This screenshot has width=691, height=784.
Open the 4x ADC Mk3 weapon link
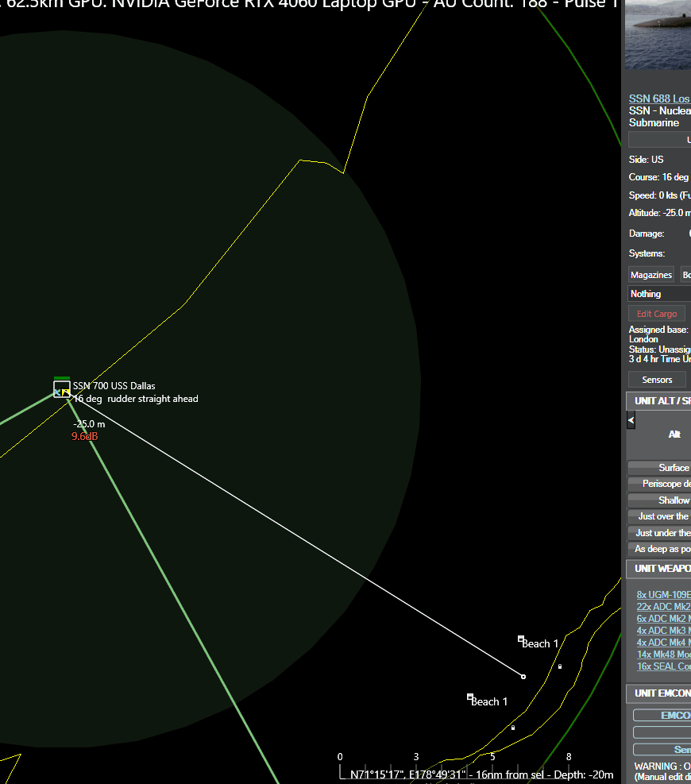pos(663,631)
